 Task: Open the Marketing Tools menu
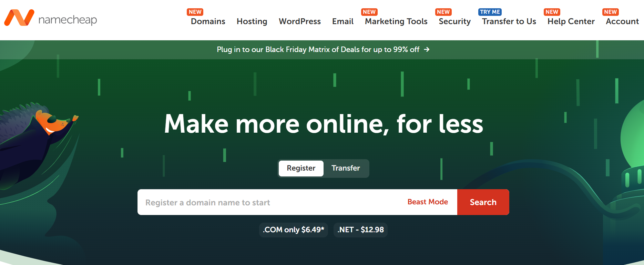click(396, 21)
